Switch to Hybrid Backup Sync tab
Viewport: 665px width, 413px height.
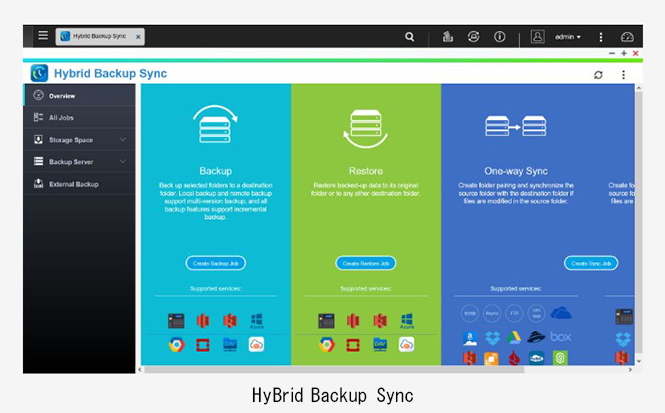(100, 36)
